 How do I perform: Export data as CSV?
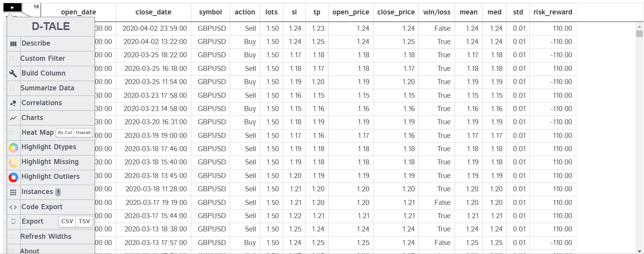coord(67,221)
